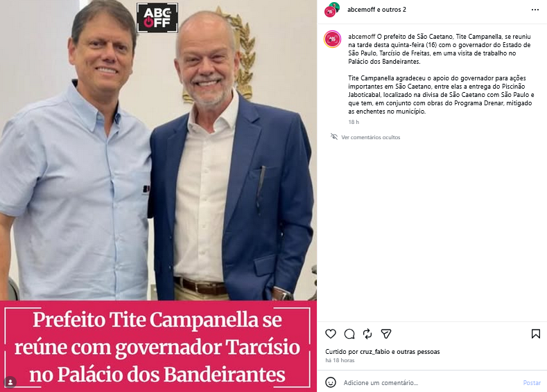Click the 18 h caption timestamp
547x392 pixels.
pyautogui.click(x=354, y=122)
